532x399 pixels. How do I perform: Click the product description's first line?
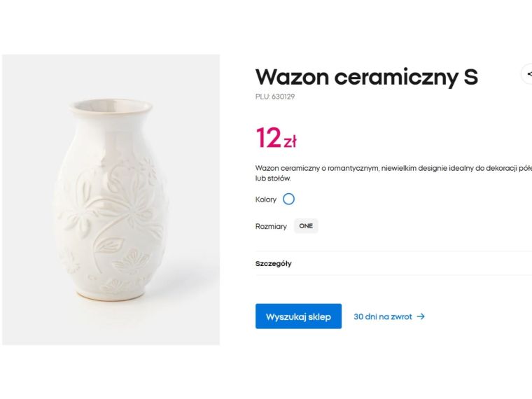click(392, 169)
